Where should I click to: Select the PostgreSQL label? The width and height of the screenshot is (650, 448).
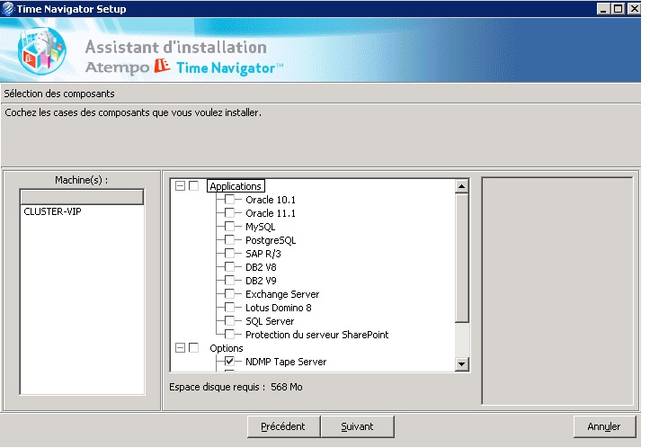pyautogui.click(x=270, y=240)
